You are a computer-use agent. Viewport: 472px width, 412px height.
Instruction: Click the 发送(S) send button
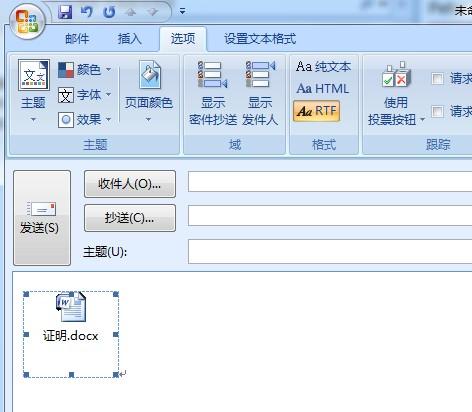[x=42, y=218]
